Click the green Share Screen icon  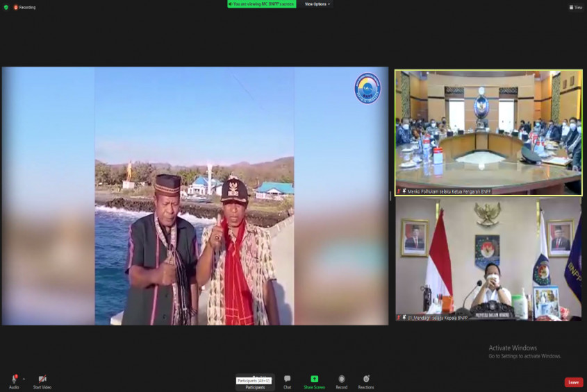(x=314, y=379)
